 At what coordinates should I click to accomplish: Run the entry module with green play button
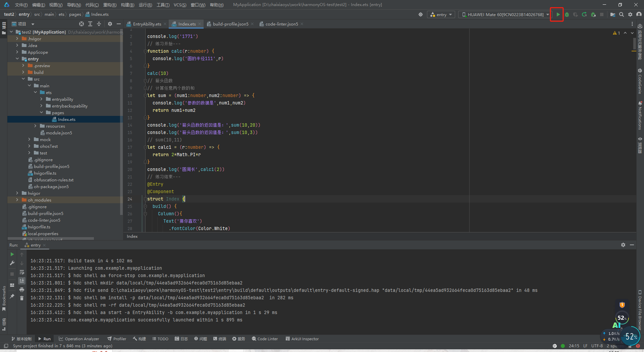(x=558, y=14)
